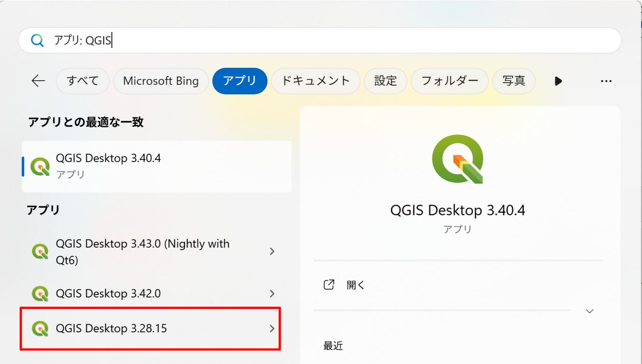Screen dimensions: 642x364
Task: Select QGIS Desktop 3.42.0 result
Action: click(x=156, y=294)
